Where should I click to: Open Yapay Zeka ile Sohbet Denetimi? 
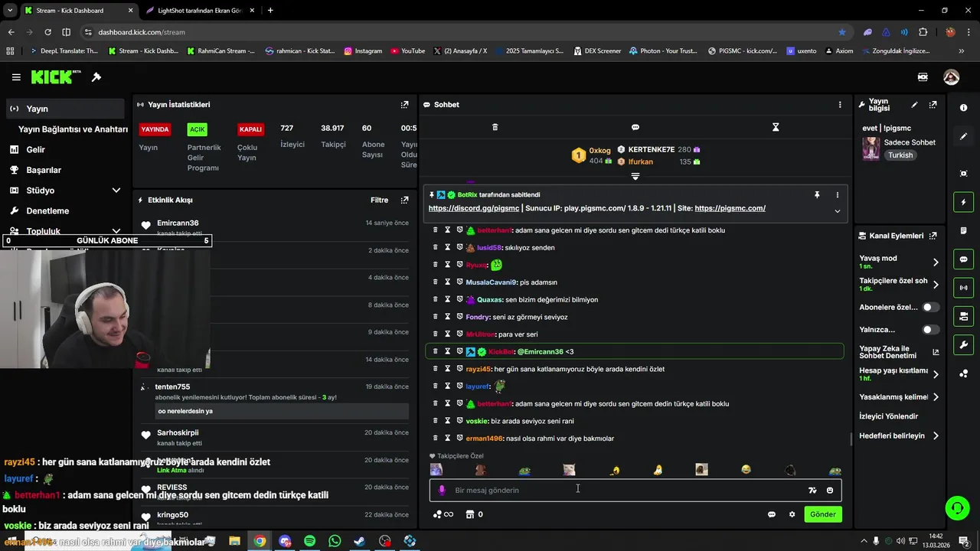pos(899,352)
